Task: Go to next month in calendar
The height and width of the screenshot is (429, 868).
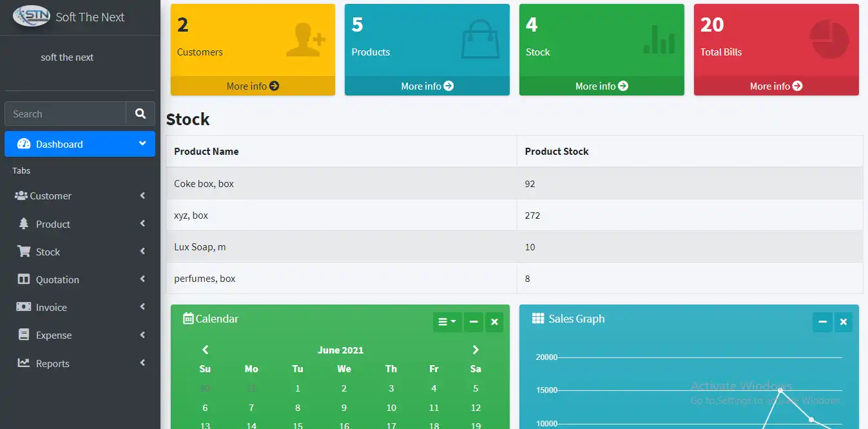Action: click(x=476, y=350)
